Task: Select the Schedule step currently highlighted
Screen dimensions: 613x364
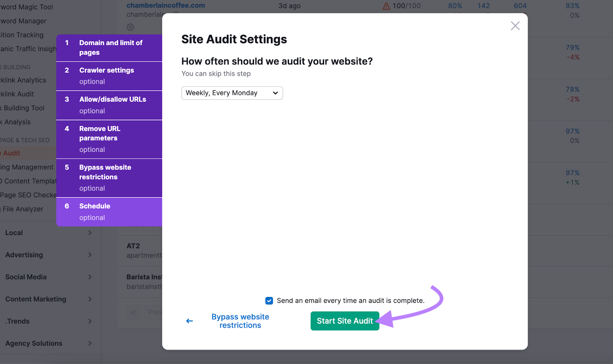Action: [x=109, y=211]
